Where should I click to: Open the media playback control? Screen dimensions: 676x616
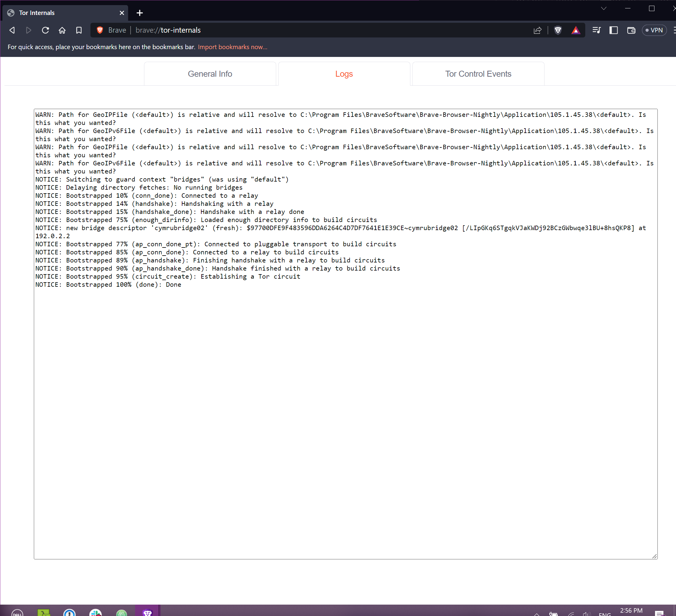click(596, 30)
